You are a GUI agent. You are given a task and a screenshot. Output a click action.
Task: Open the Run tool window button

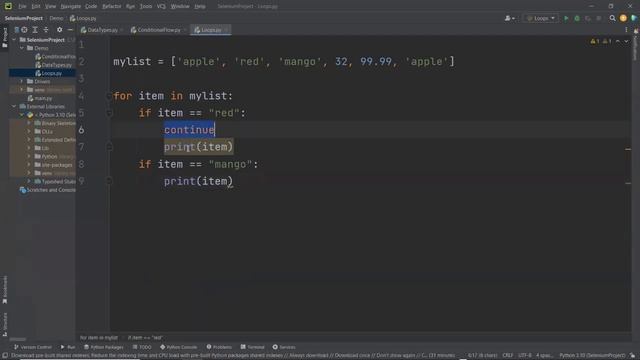click(x=68, y=347)
